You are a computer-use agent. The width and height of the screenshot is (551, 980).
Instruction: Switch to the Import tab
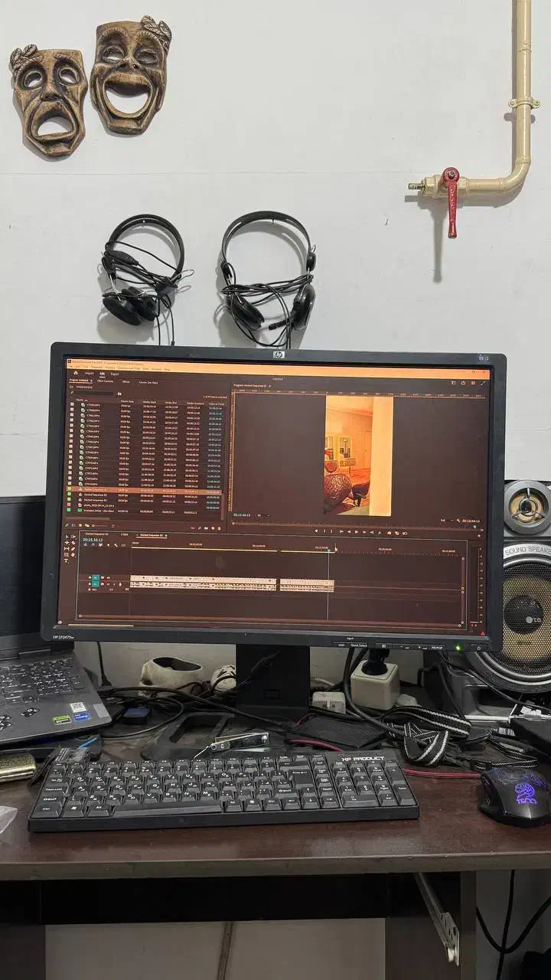pyautogui.click(x=90, y=374)
